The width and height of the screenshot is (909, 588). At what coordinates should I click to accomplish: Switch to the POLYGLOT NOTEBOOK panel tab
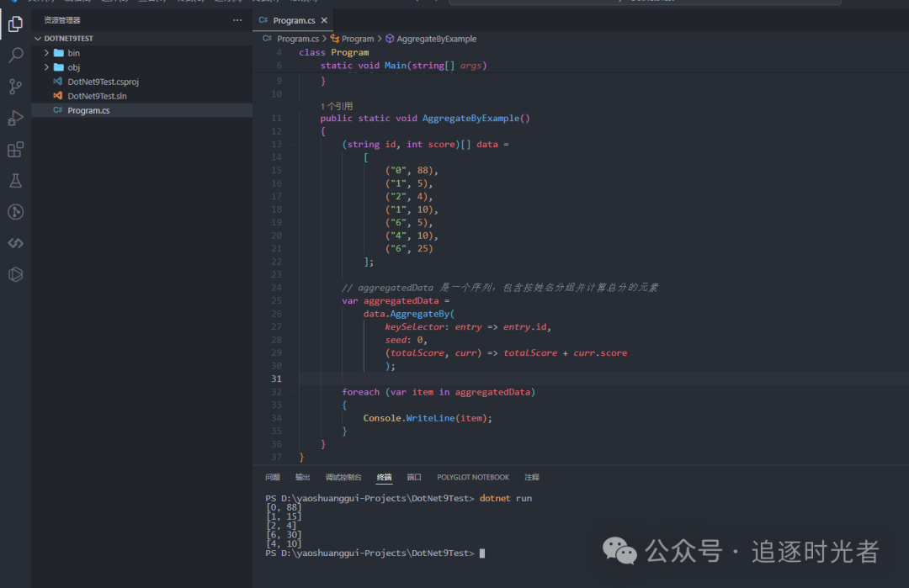473,477
